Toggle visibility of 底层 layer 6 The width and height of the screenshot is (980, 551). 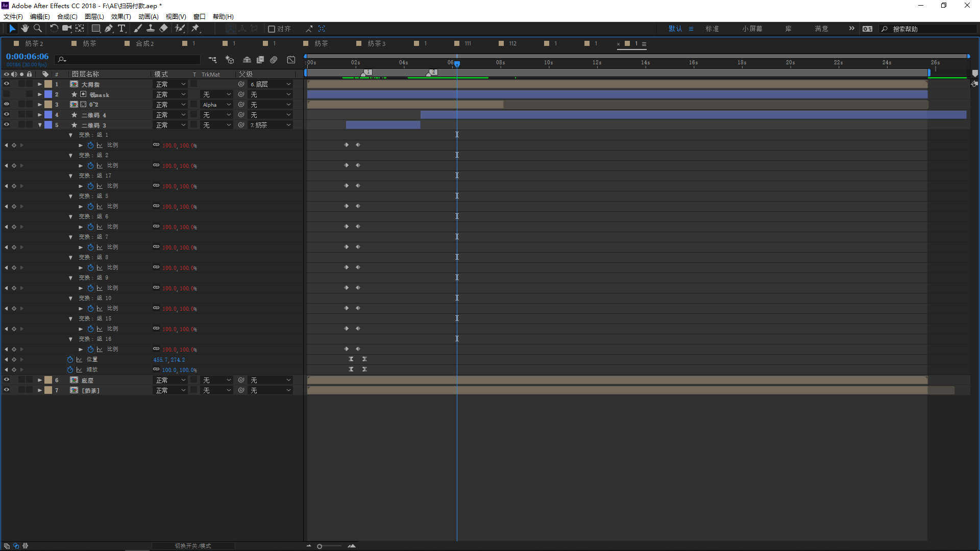(x=7, y=380)
